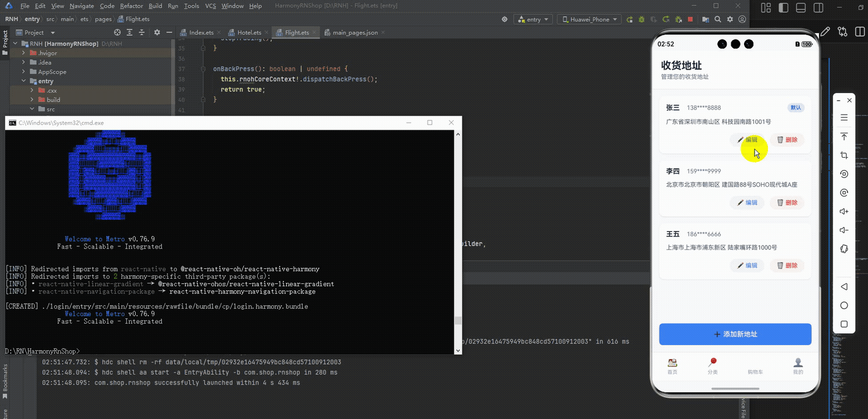Click Collapse All icon in Project panel
This screenshot has height=419, width=868.
143,33
